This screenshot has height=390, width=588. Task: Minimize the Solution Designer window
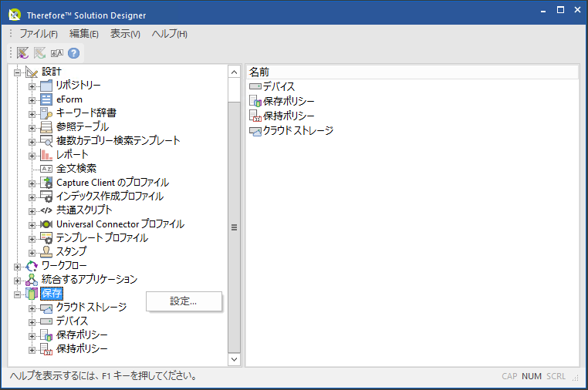(x=543, y=11)
